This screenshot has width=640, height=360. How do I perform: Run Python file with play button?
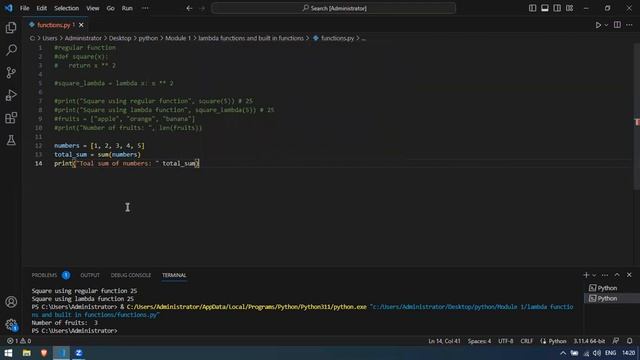point(598,25)
